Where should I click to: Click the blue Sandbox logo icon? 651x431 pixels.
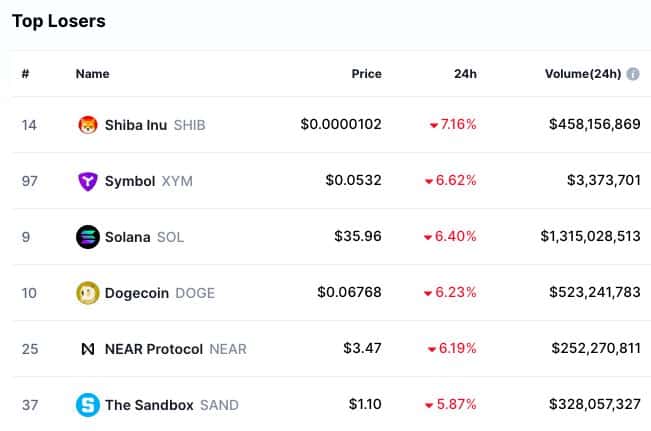point(88,405)
